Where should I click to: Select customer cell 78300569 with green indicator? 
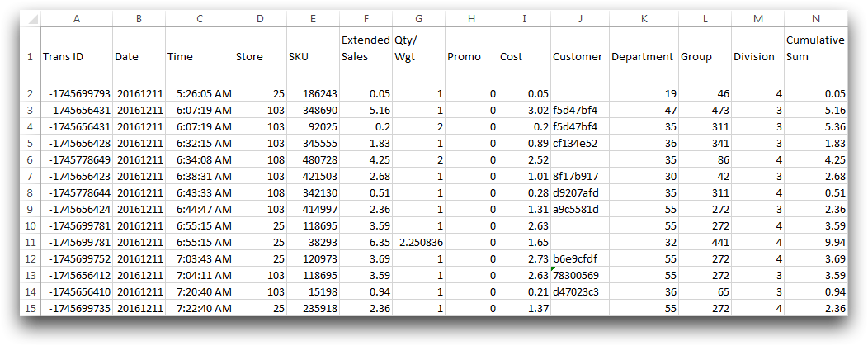579,273
